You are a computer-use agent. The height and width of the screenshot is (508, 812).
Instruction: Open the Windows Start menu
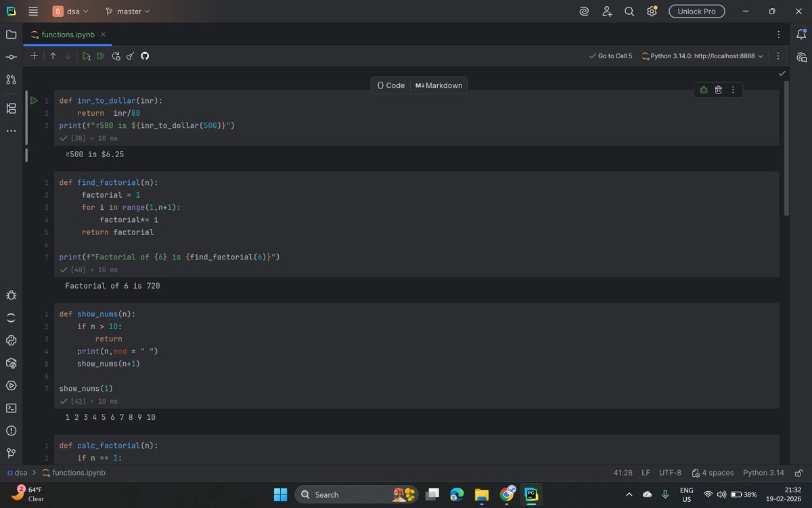280,494
